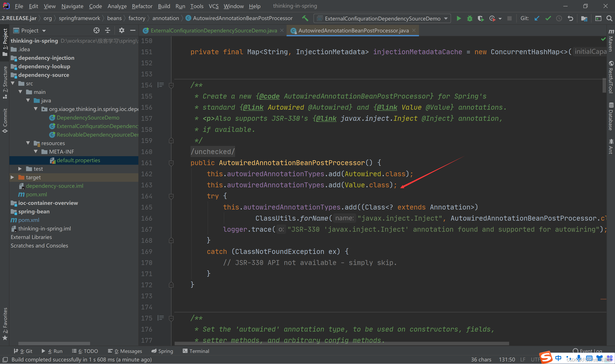The width and height of the screenshot is (615, 364).
Task: Open the Database side panel
Action: (x=611, y=116)
